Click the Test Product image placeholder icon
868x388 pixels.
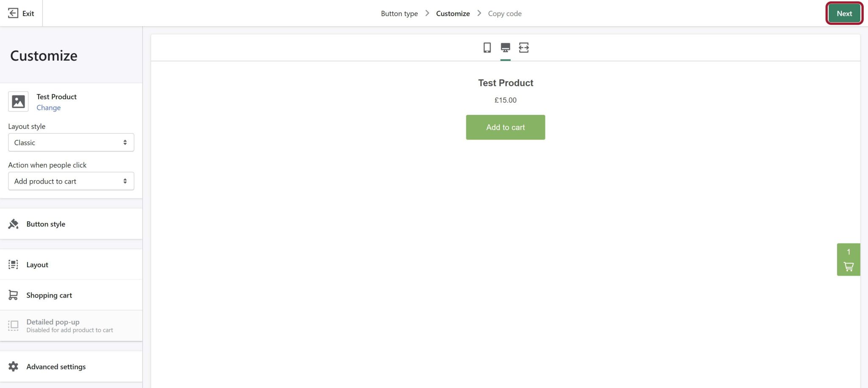coord(18,102)
